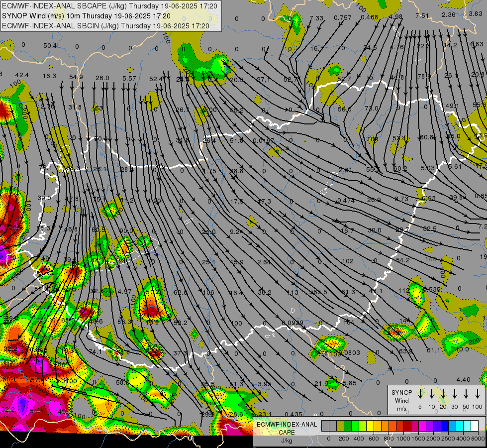This screenshot has height=448, width=487.
Task: Click the 'J/kg' legend unit label
Action: pos(287,441)
